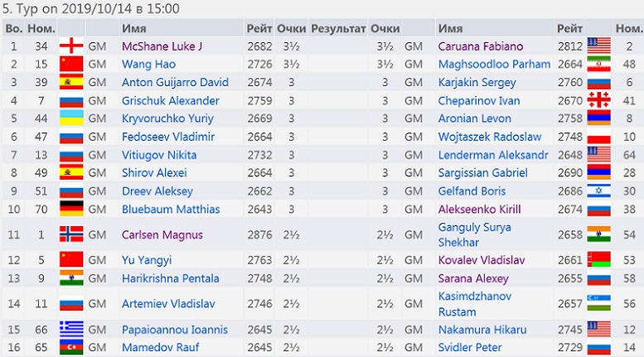Click Greece flag beside Papaioannou Ioannis
Viewport: 644px width, 357px height.
point(71,330)
